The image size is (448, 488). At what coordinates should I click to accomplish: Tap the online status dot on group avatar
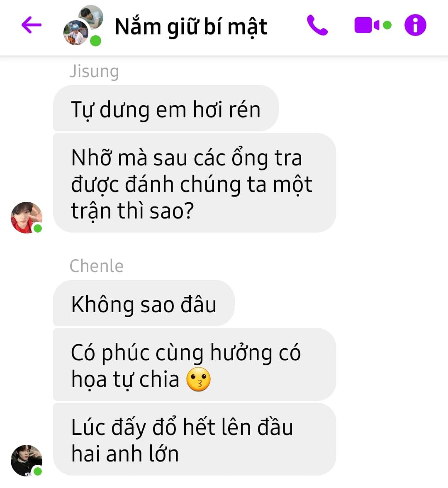pos(95,41)
